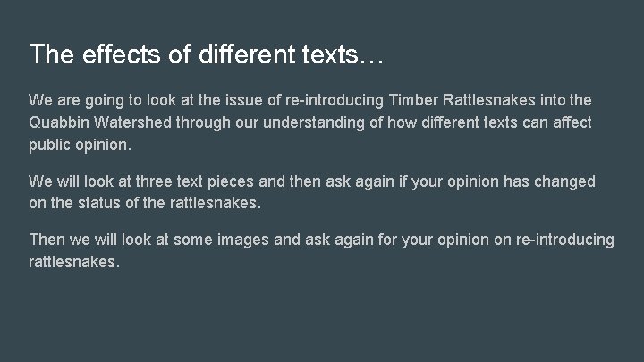Click the words "public opinion."
The width and height of the screenshot is (644, 362).
point(80,145)
